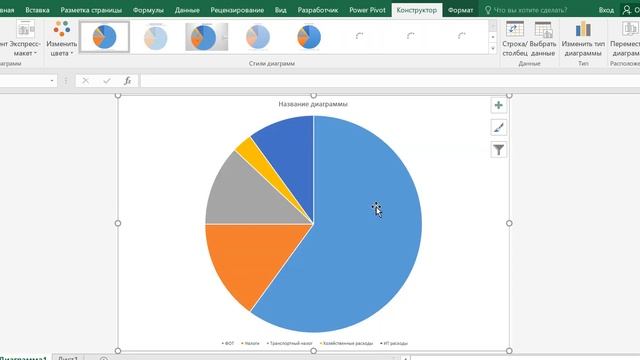Viewport: 640px width, 360px height.
Task: Select fifth pie chart style thumbnail
Action: [x=309, y=37]
